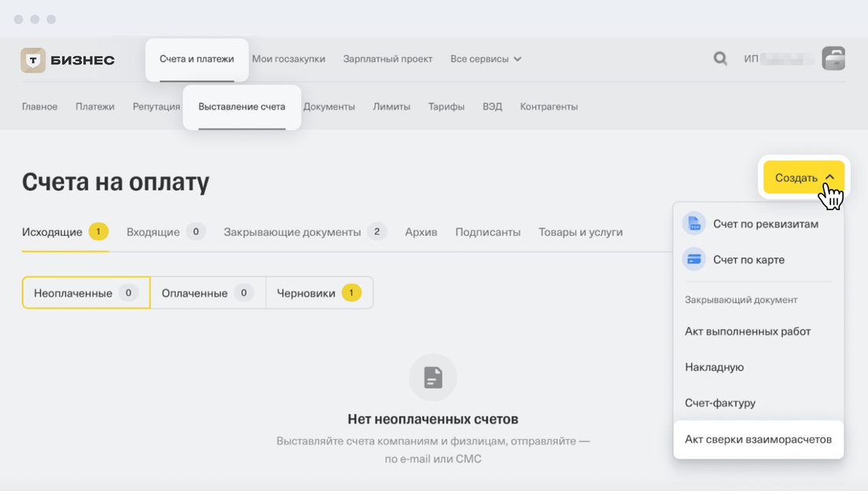Select the Неоплаченные filter
The image size is (868, 491).
86,293
